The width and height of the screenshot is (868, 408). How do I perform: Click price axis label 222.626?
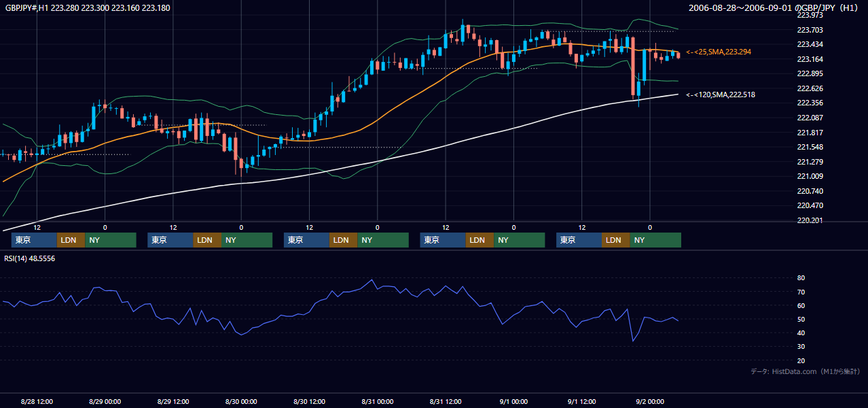809,88
